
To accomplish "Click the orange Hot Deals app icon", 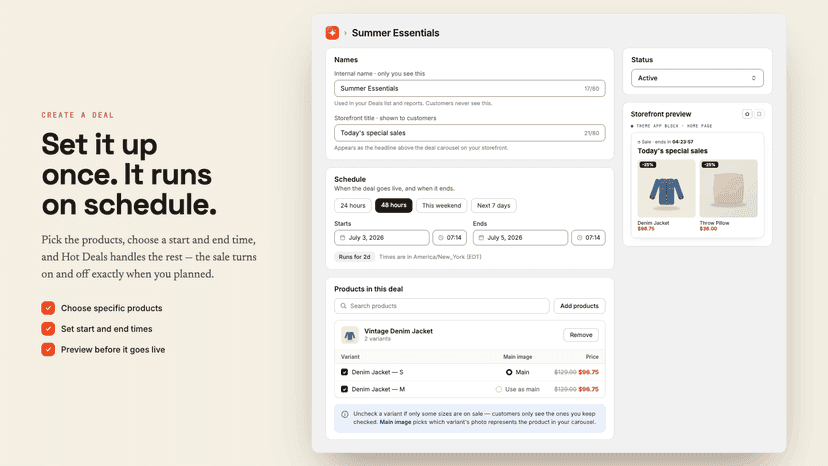I will coord(332,33).
